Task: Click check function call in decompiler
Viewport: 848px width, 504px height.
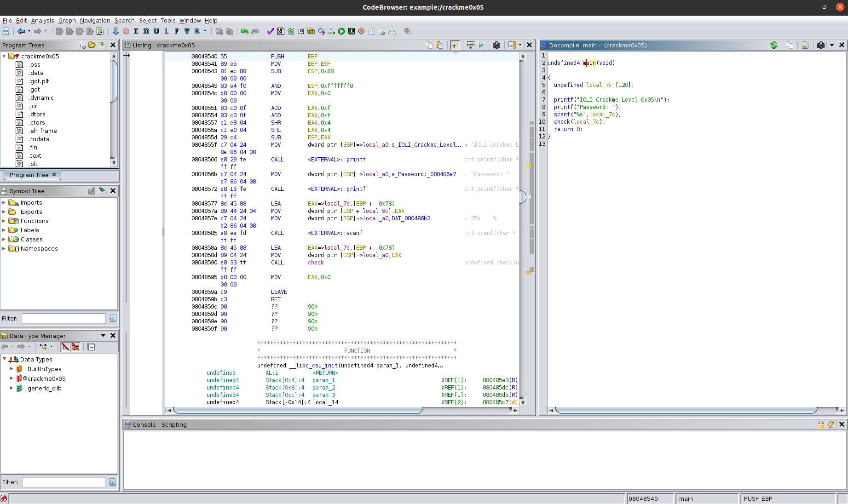Action: point(562,122)
